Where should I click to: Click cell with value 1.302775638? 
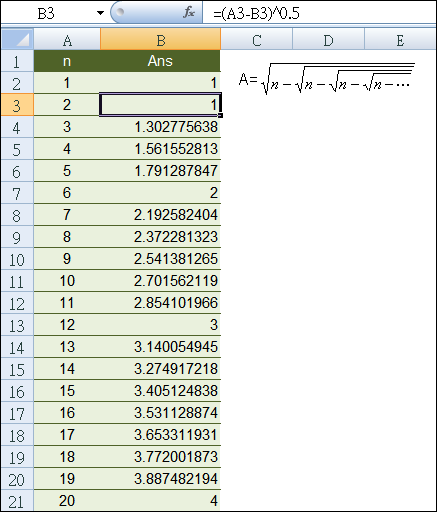pos(160,127)
